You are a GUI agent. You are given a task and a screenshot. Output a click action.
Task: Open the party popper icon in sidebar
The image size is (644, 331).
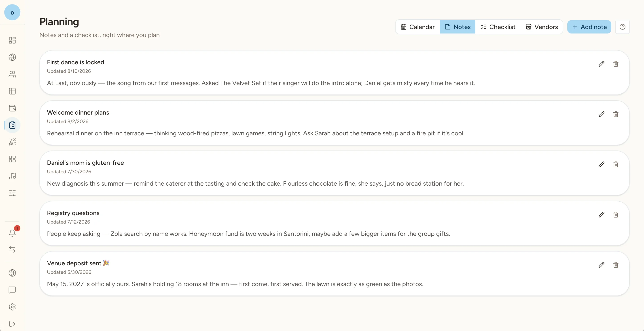(12, 142)
